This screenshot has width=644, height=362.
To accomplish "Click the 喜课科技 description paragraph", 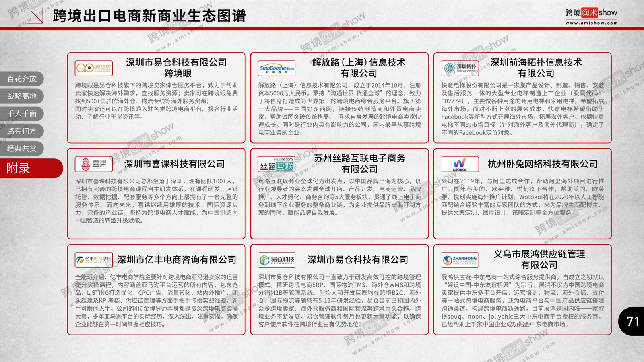I will [x=157, y=201].
